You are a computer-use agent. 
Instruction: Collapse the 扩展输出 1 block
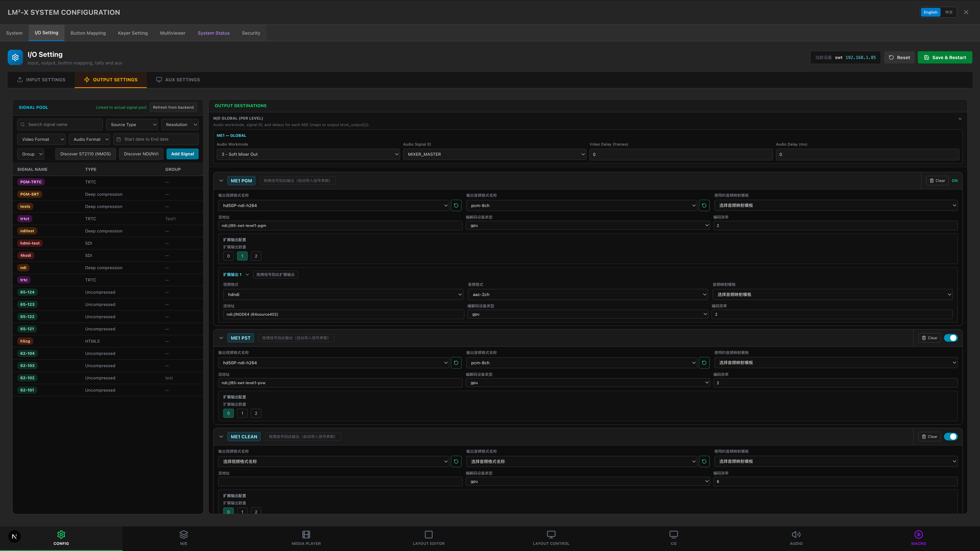(247, 275)
